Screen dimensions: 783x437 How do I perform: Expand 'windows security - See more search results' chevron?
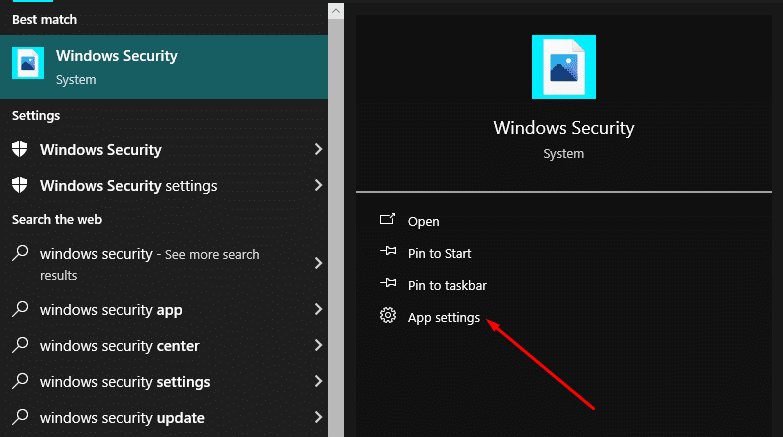pyautogui.click(x=318, y=263)
